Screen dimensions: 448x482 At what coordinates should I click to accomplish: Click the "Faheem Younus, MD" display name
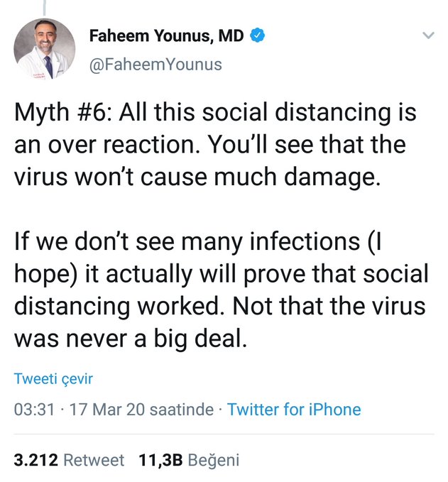167,36
